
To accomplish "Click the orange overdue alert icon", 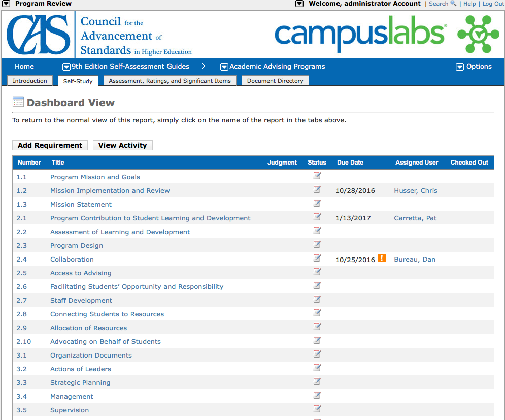I will click(x=382, y=258).
